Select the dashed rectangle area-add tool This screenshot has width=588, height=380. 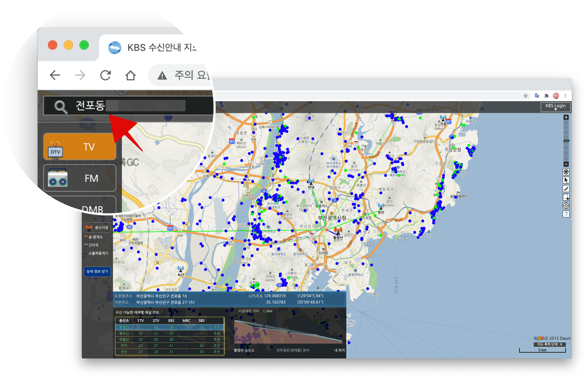click(566, 197)
